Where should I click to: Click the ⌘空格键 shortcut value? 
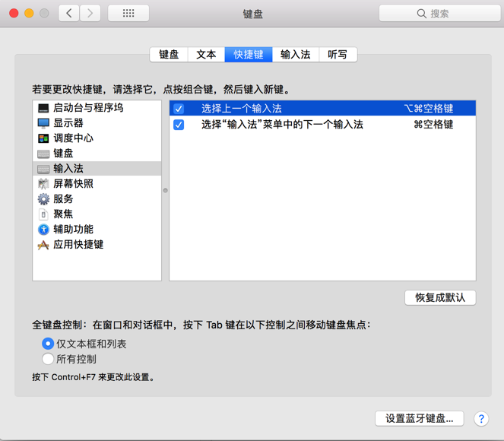(433, 125)
